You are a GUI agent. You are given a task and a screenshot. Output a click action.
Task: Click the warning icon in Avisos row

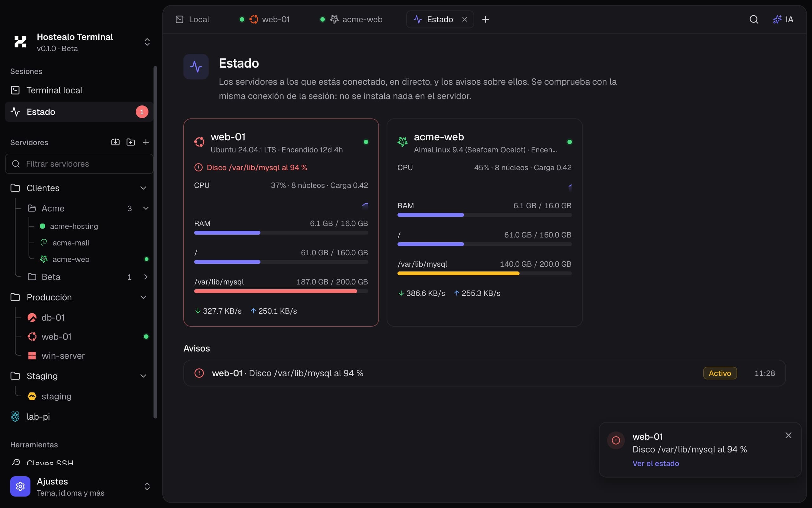[199, 373]
